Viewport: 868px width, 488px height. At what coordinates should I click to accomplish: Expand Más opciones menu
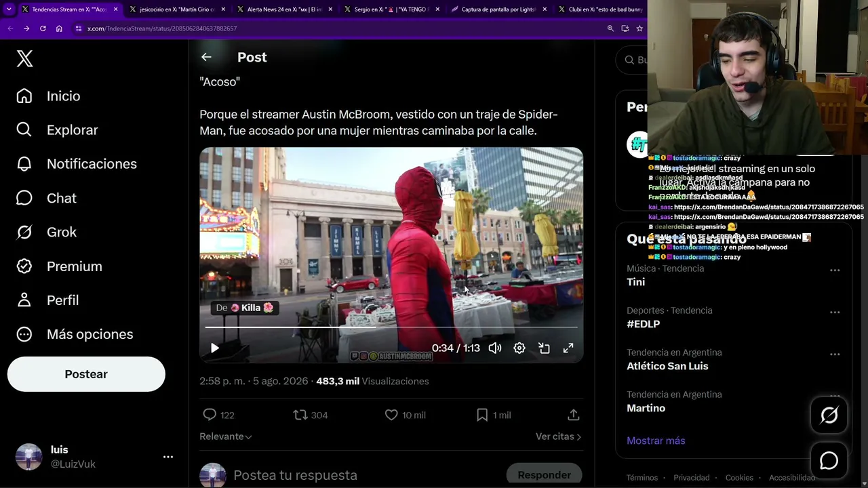pos(75,334)
